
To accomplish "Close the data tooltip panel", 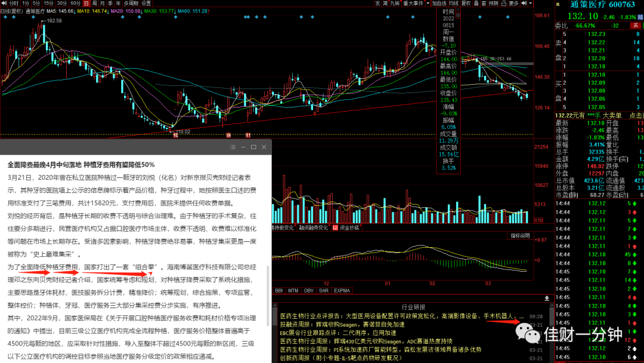I will (458, 10).
